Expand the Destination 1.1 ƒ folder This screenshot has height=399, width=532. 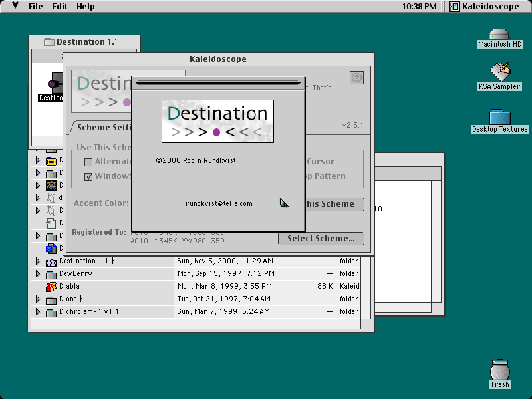pos(38,261)
